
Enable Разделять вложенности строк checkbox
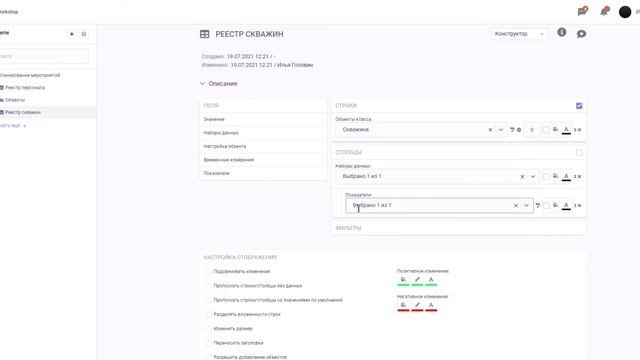209,314
